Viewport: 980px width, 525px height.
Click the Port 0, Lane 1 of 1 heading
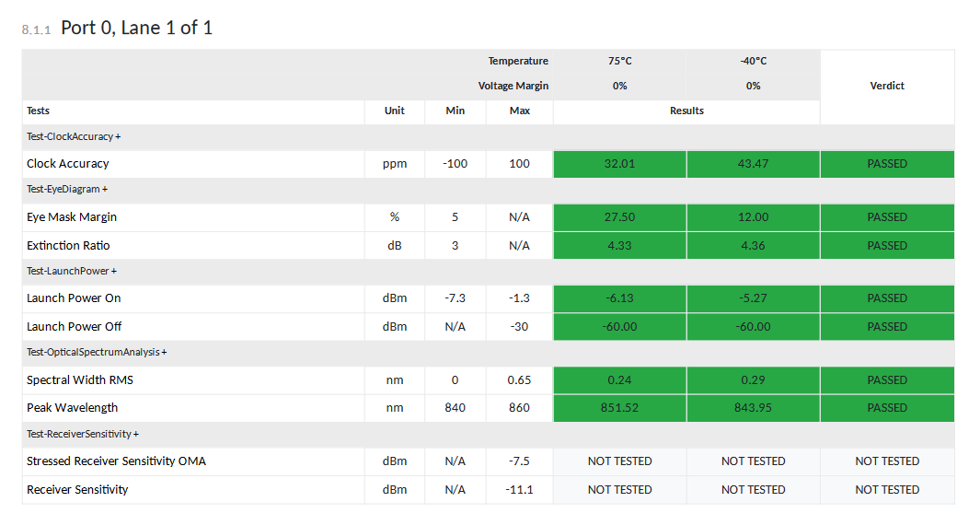point(136,28)
